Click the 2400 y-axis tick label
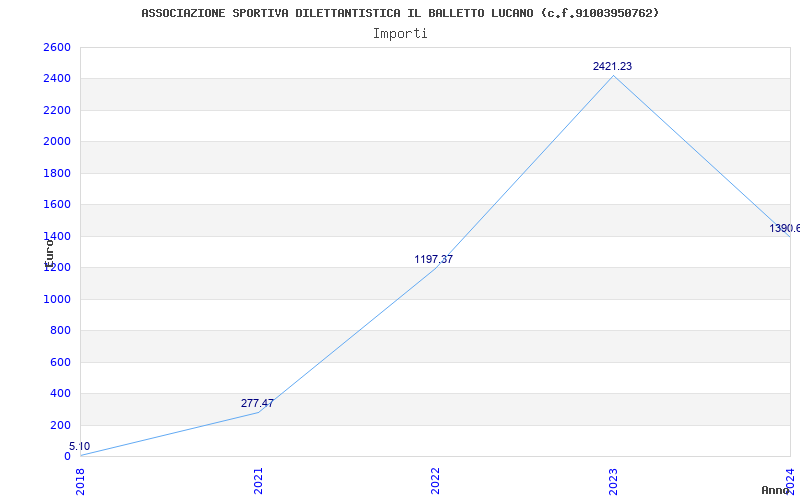800x500 pixels. click(x=57, y=79)
